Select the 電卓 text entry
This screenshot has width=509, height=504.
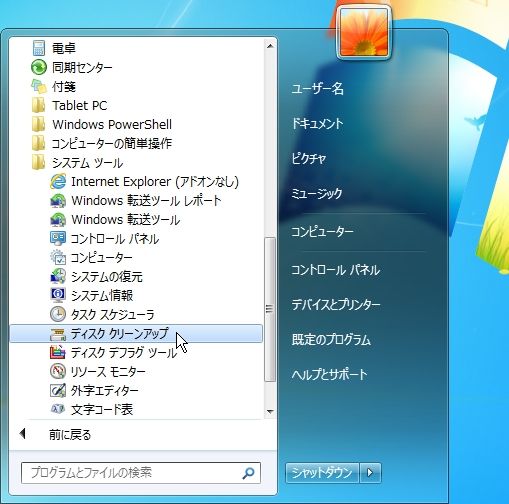click(x=64, y=48)
